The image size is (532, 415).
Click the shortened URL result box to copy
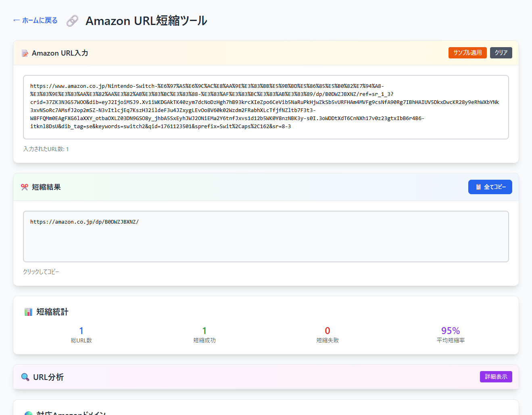266,237
